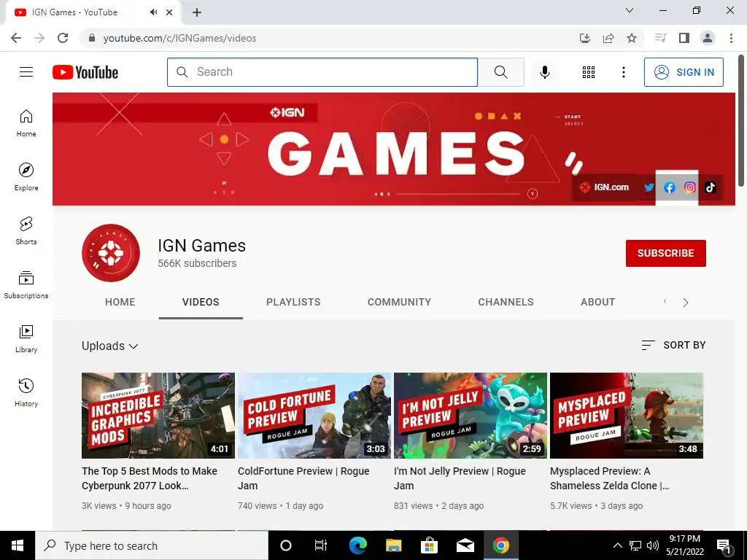This screenshot has height=560, width=747.
Task: Open IGN Twitter link on banner
Action: (x=649, y=187)
